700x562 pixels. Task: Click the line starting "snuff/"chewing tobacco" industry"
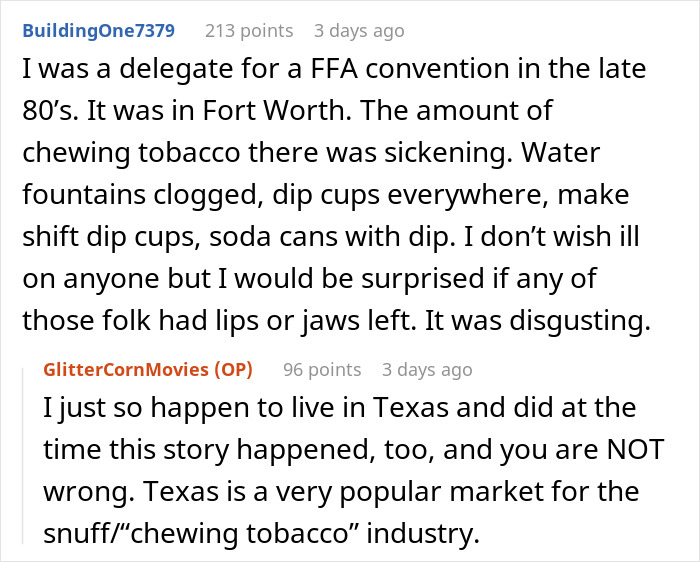(x=262, y=534)
